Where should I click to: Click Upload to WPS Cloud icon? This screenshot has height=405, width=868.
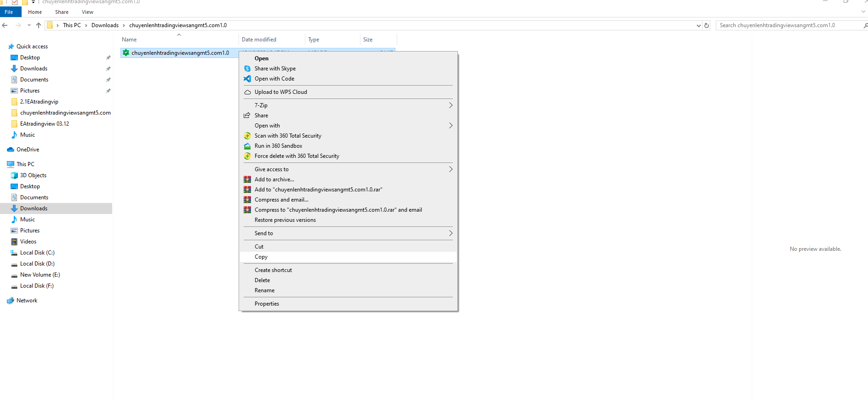pyautogui.click(x=247, y=92)
